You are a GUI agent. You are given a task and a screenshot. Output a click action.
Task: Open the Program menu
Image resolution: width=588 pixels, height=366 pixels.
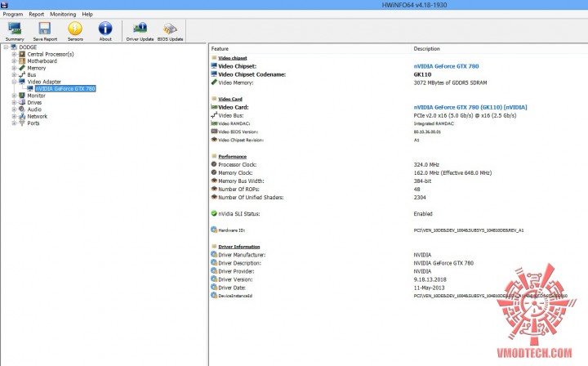click(x=13, y=14)
